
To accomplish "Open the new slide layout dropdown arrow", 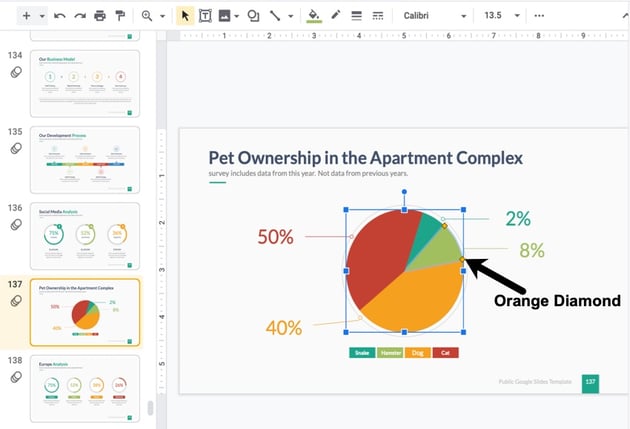I will click(x=42, y=16).
